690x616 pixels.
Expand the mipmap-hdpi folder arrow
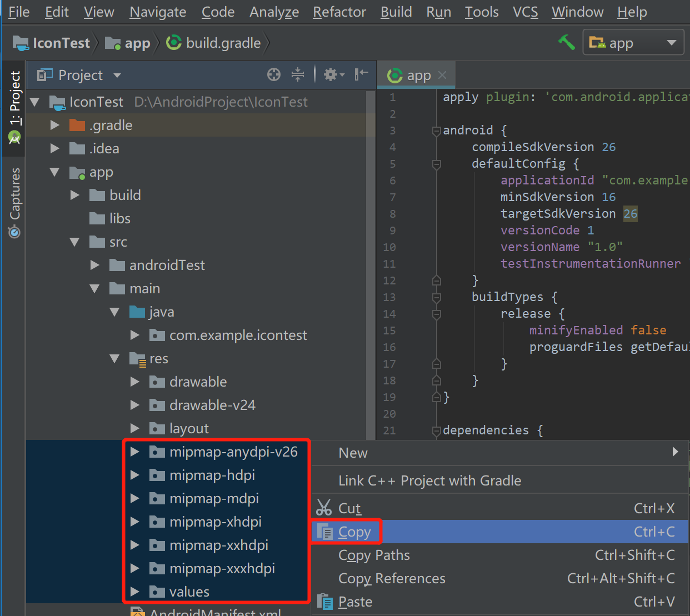134,475
